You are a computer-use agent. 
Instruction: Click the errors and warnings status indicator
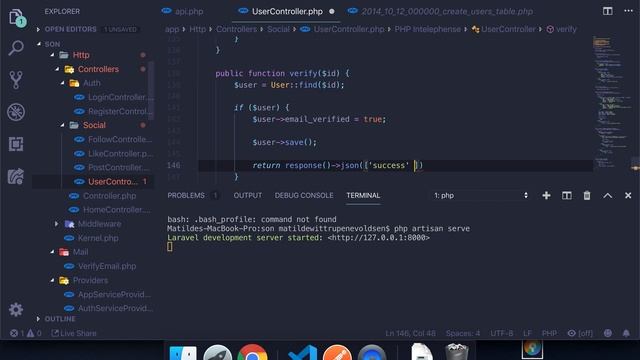pos(25,333)
